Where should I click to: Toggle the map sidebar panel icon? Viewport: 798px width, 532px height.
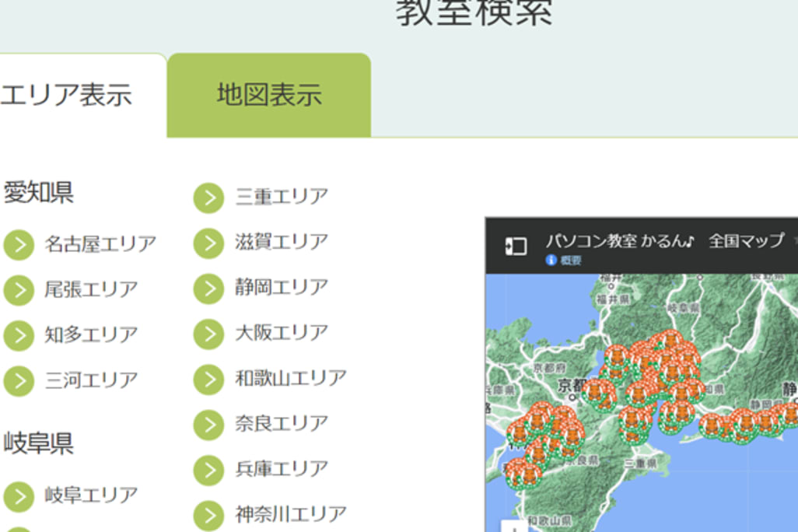515,247
